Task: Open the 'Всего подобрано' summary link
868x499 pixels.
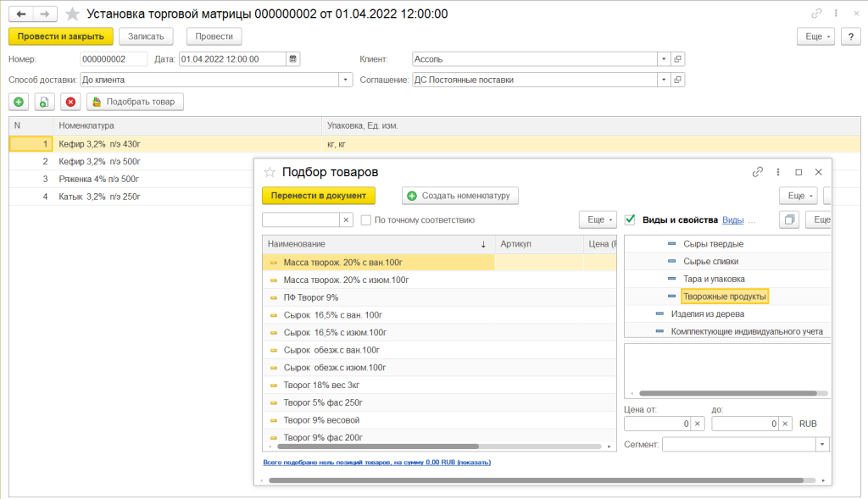Action: (377, 462)
